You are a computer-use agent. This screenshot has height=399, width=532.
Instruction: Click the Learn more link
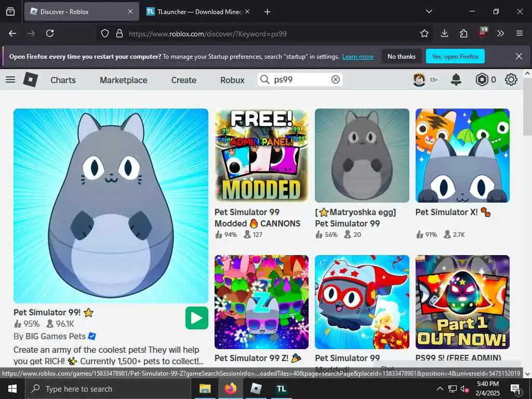[357, 57]
